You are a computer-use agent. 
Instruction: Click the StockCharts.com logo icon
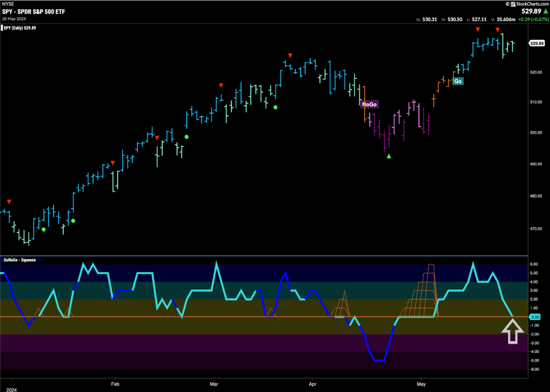514,4
